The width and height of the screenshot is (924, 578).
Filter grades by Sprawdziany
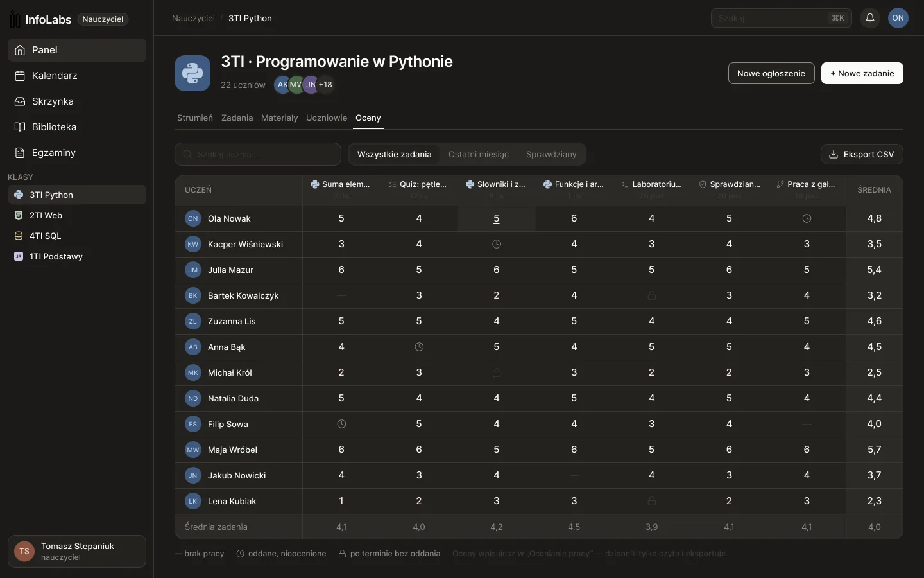551,154
